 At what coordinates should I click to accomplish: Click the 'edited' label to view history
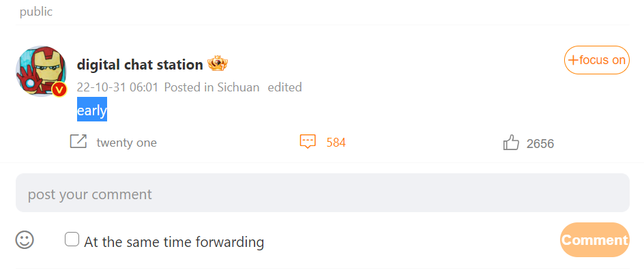pos(284,87)
